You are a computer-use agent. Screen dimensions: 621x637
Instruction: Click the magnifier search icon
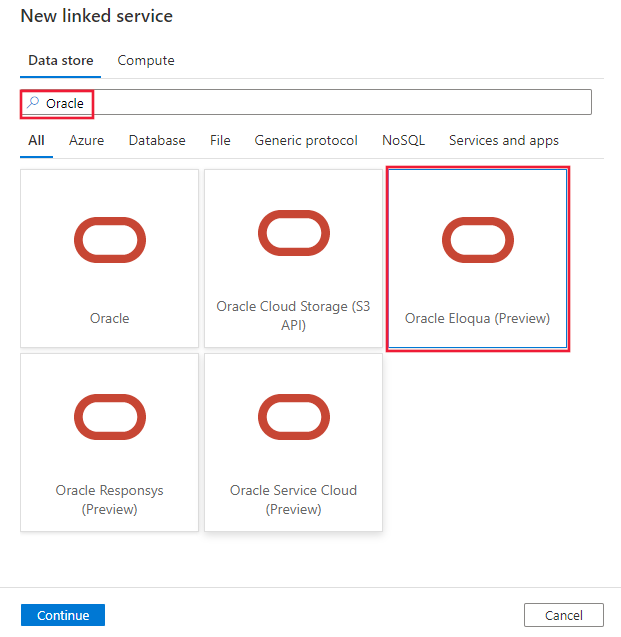[x=33, y=103]
